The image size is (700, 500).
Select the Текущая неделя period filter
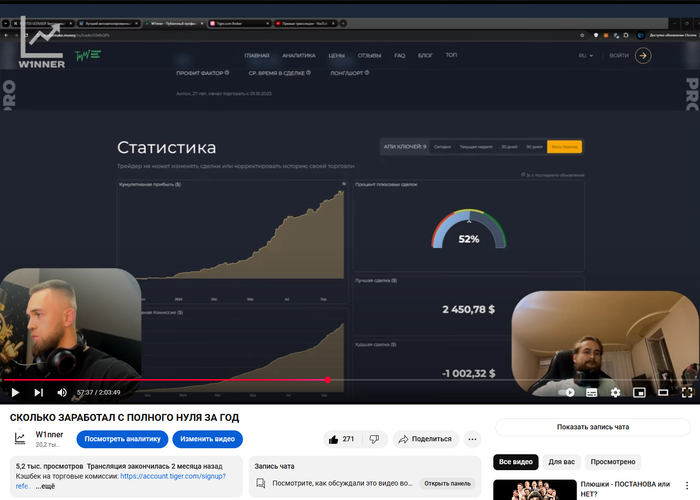(x=476, y=146)
